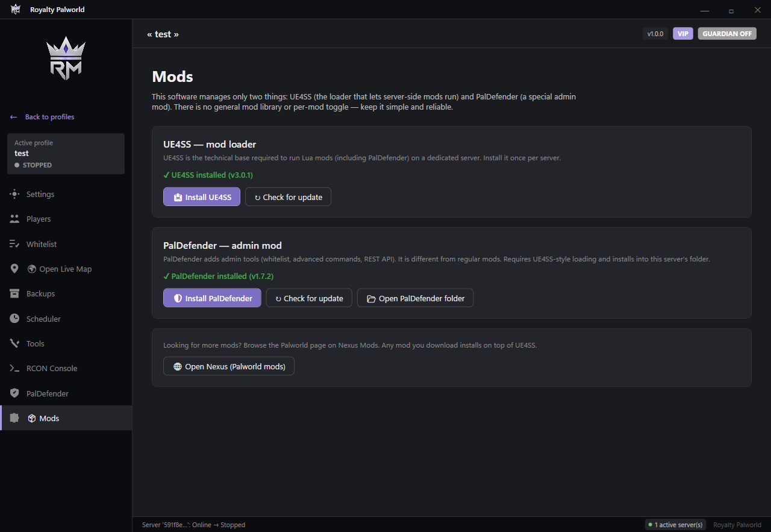Click the Active profile test card
The image size is (771, 532).
tap(66, 154)
